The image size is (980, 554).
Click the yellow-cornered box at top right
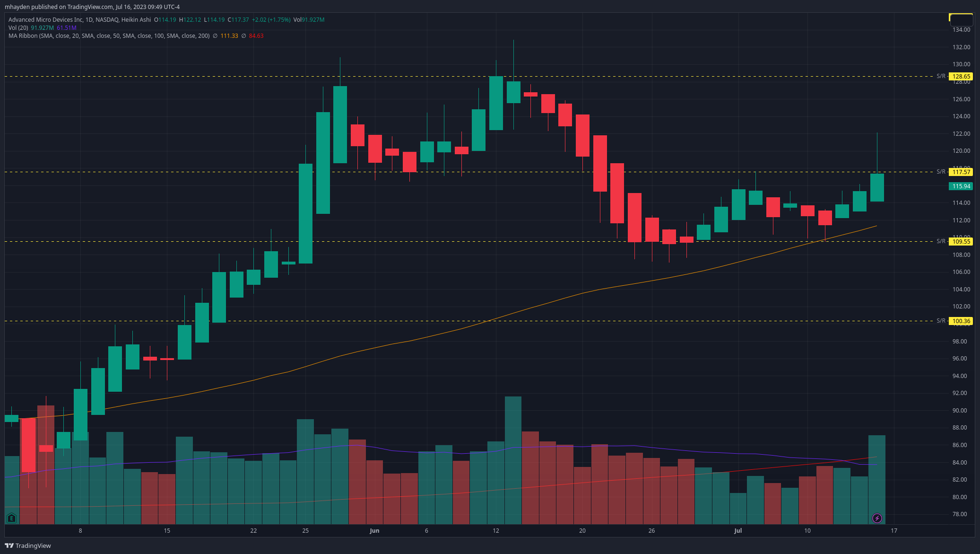961,19
